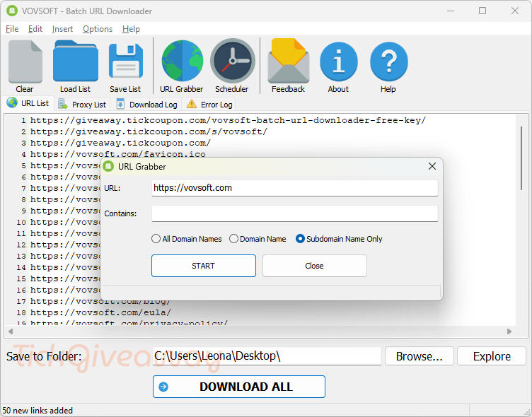The image size is (532, 417).
Task: Click the Save to Folder path field
Action: [267, 356]
